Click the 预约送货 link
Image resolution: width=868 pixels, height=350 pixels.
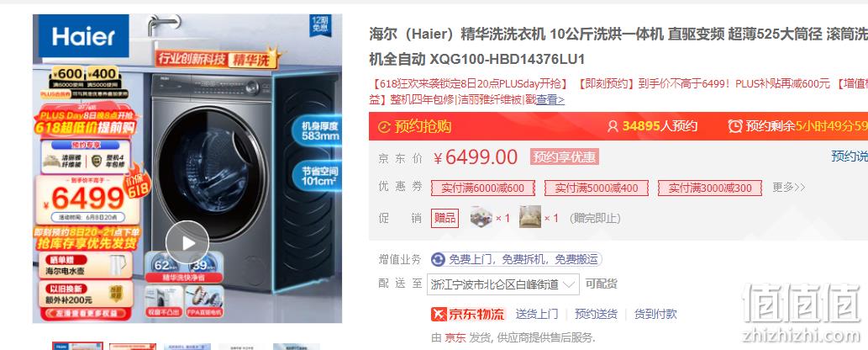(596, 314)
